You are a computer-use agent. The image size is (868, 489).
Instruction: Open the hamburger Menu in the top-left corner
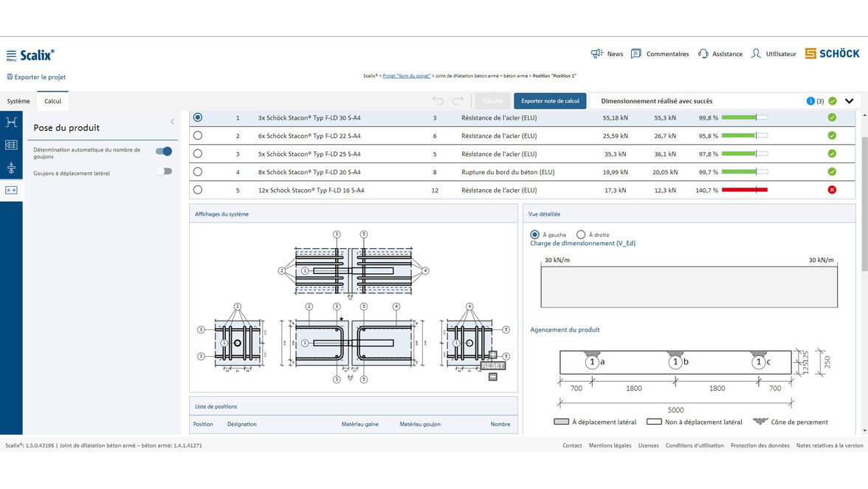click(10, 52)
